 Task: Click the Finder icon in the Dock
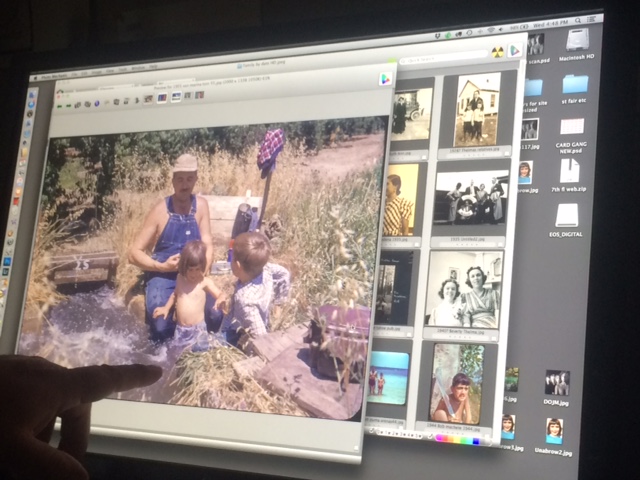pos(33,97)
